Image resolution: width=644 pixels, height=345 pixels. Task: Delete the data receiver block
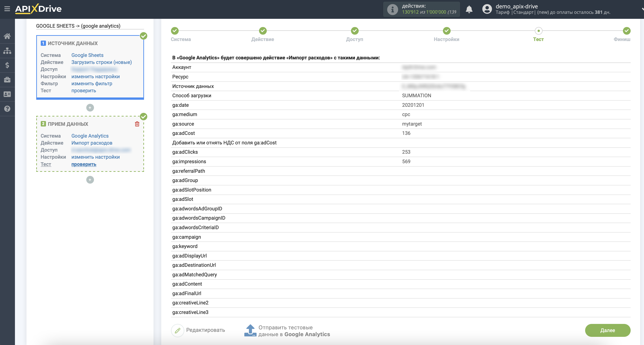click(x=137, y=124)
